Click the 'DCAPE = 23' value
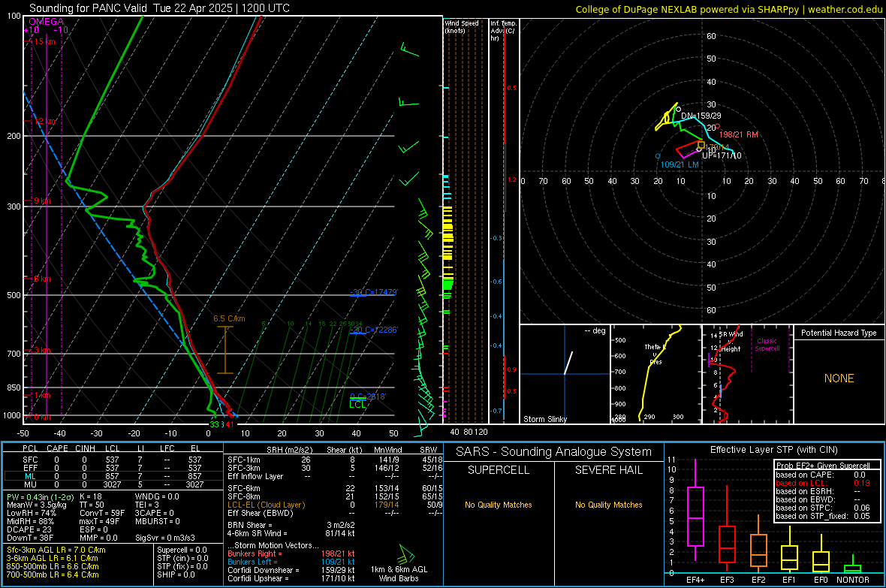The height and width of the screenshot is (588, 886). click(29, 529)
